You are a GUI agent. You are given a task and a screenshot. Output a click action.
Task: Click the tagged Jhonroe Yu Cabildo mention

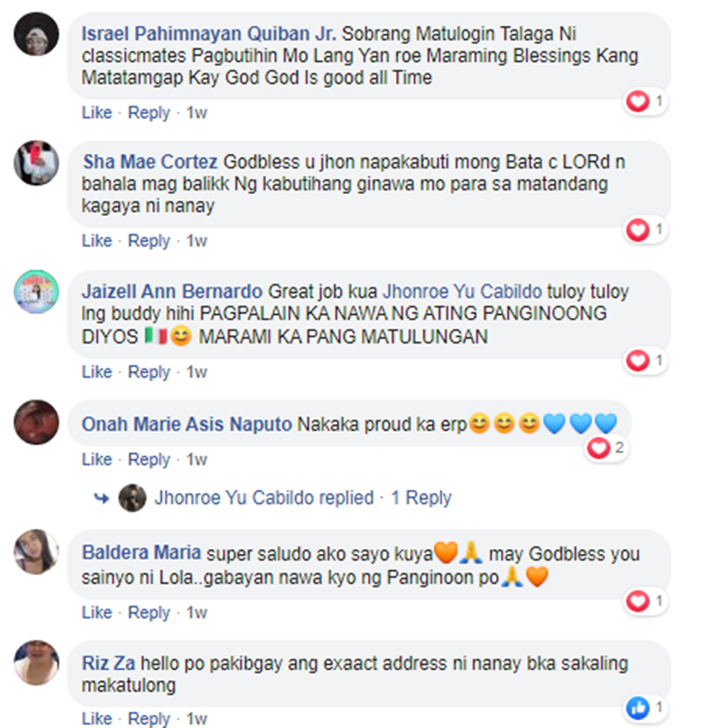coord(462,291)
